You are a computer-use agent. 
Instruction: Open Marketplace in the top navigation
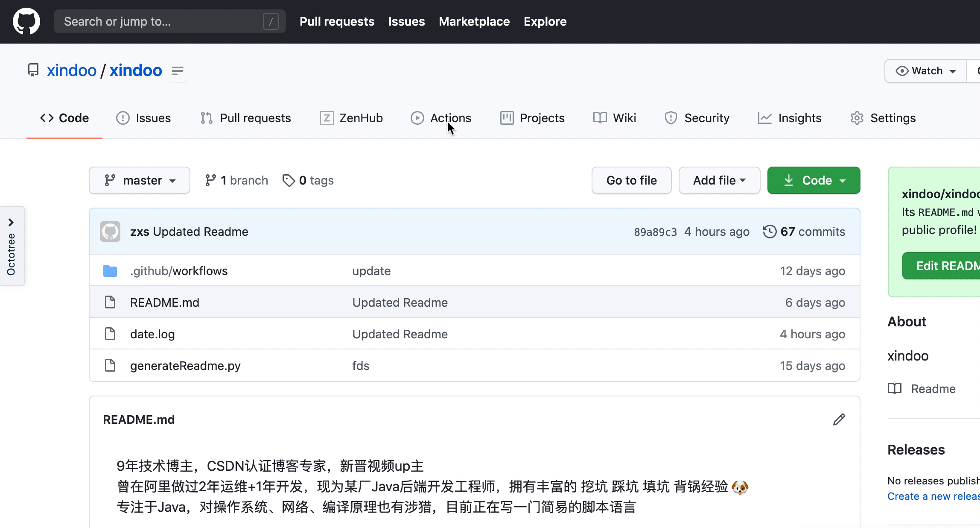[x=474, y=21]
